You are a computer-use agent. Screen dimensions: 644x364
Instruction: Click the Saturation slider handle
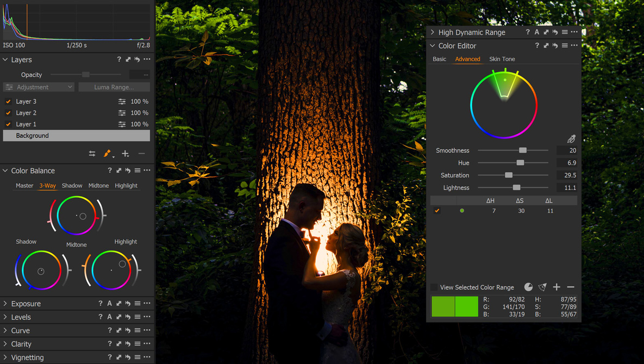coord(509,175)
